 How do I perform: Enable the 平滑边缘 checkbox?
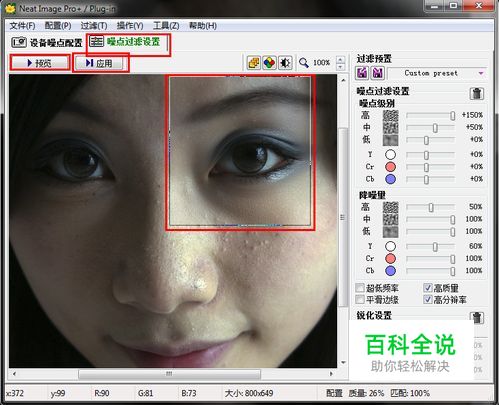click(x=360, y=299)
